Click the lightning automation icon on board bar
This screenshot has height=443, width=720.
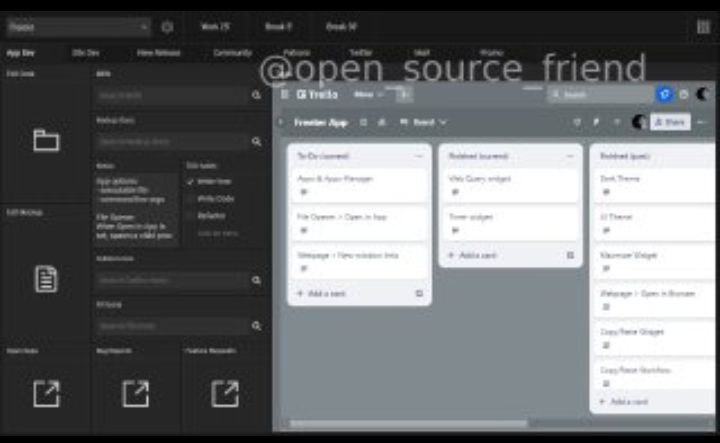coord(596,122)
